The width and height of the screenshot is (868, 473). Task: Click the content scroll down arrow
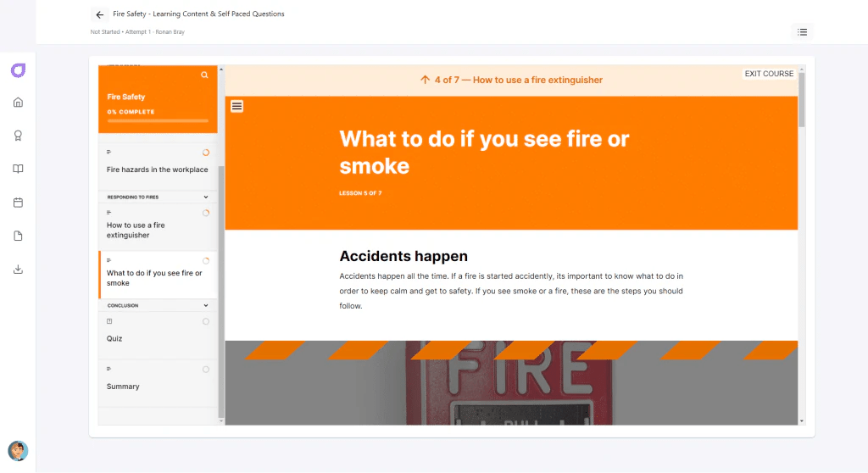coord(802,421)
